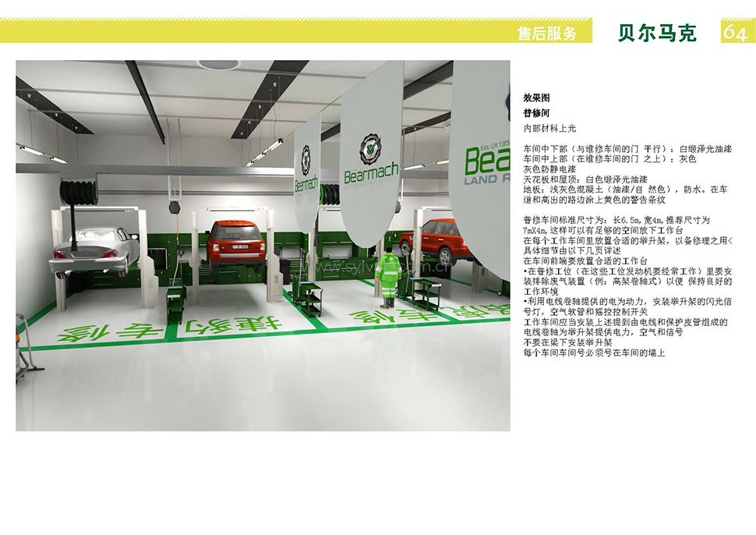
Task: Click the line beginning "工作车间应当安装"
Action: [x=625, y=322]
